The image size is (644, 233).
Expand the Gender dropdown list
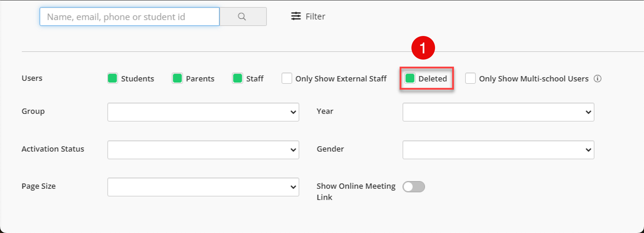pos(498,150)
